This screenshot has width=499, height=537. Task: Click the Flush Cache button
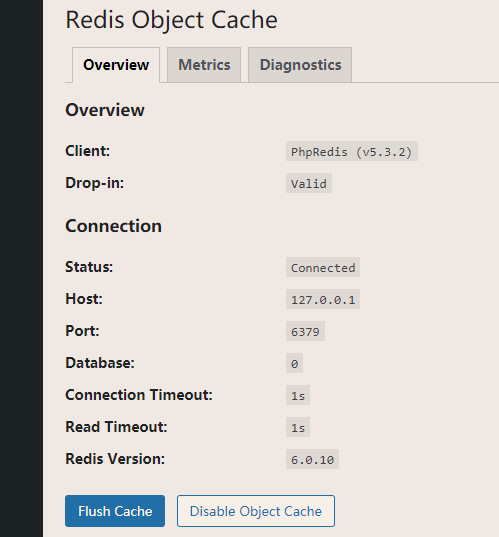pos(115,511)
